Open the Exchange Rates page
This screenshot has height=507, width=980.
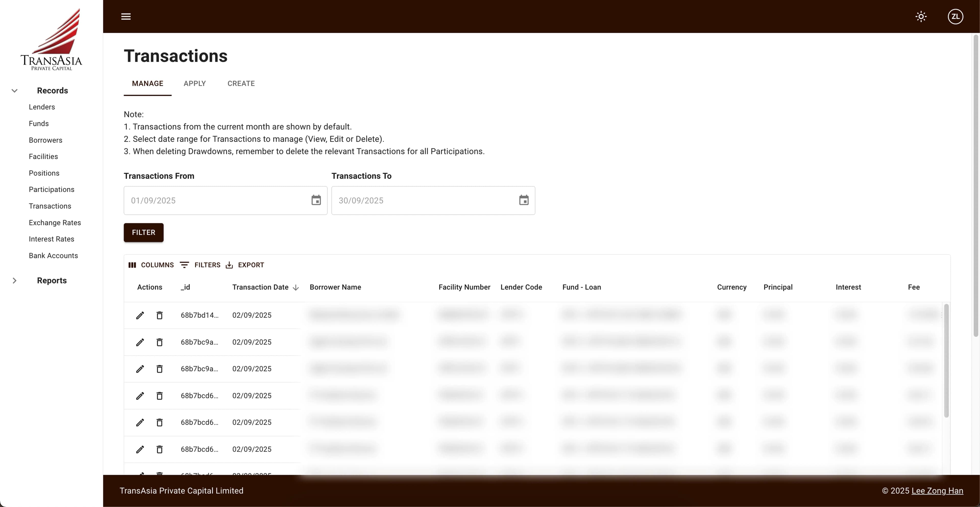(55, 222)
